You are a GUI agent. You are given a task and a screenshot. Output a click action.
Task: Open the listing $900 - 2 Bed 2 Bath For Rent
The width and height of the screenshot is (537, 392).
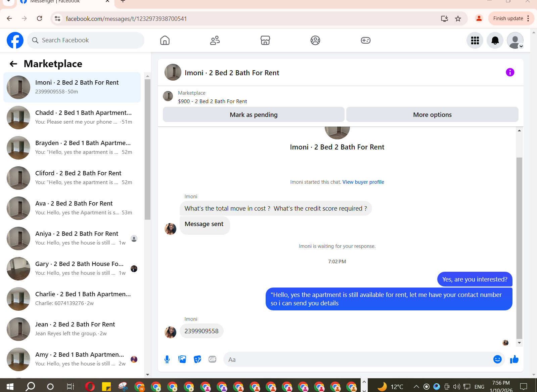(x=213, y=101)
